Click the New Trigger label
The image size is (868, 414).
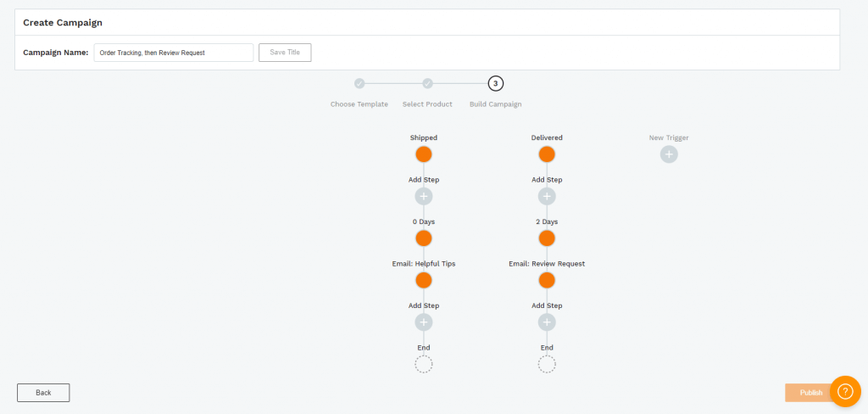point(669,137)
